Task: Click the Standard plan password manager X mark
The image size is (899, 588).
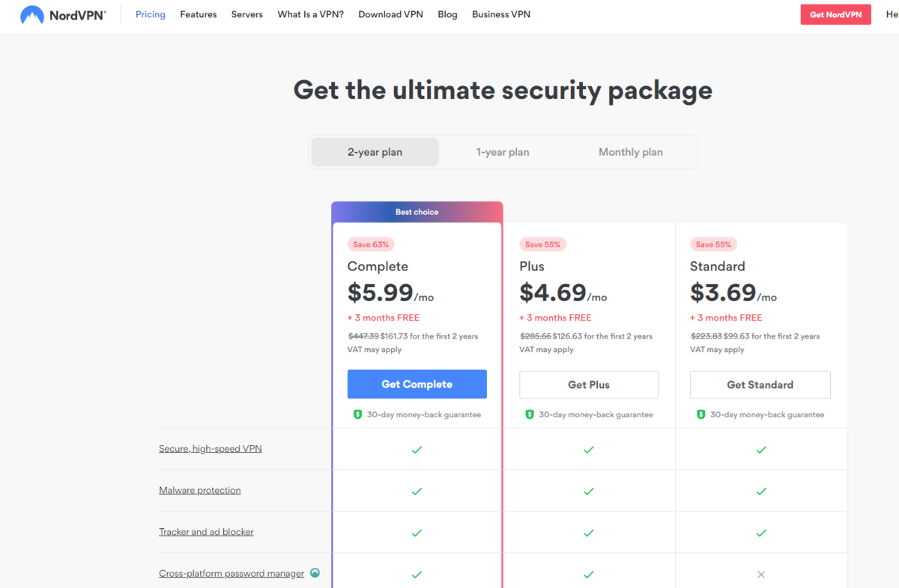Action: (x=761, y=575)
